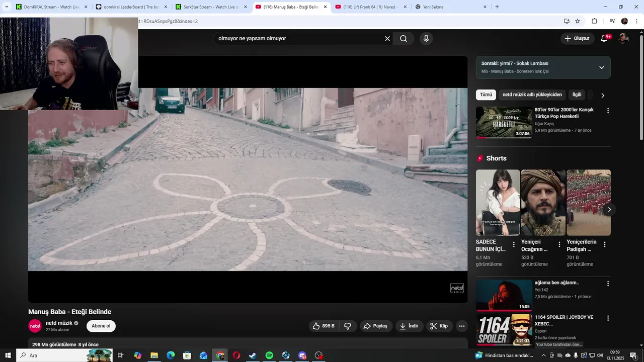The image size is (644, 362).
Task: Click the netd müzik channel avatar
Action: [35, 326]
